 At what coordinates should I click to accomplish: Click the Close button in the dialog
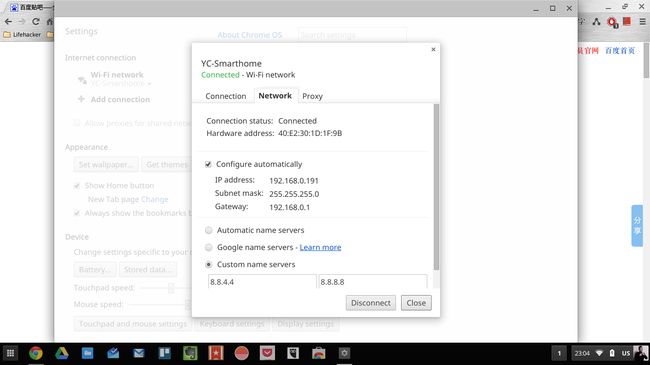[x=416, y=303]
